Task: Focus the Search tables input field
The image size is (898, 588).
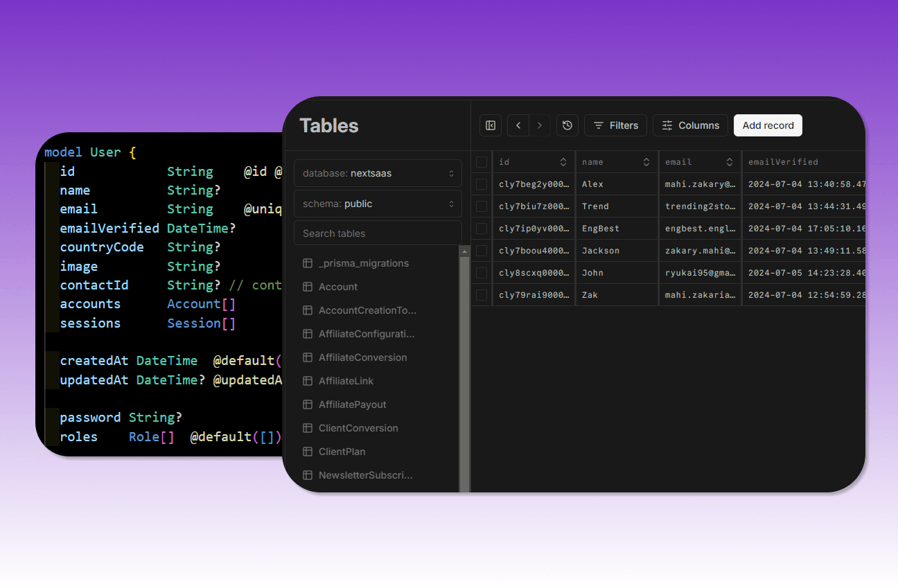Action: pos(378,233)
